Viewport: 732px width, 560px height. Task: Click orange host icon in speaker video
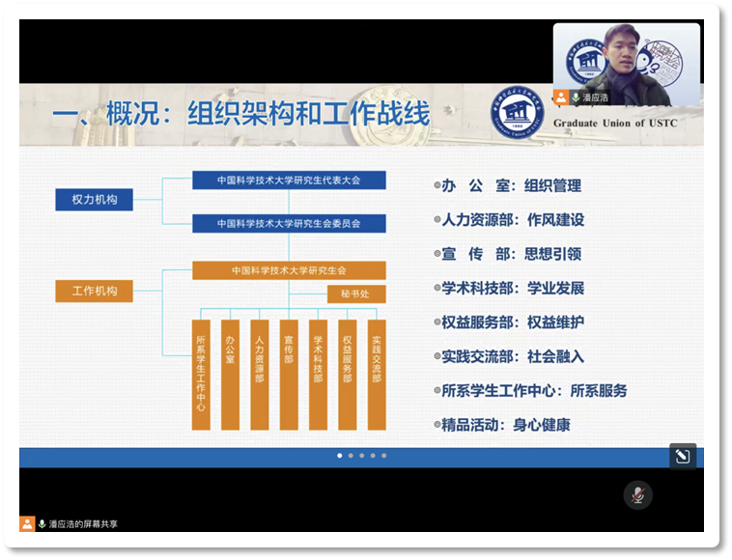pyautogui.click(x=561, y=98)
